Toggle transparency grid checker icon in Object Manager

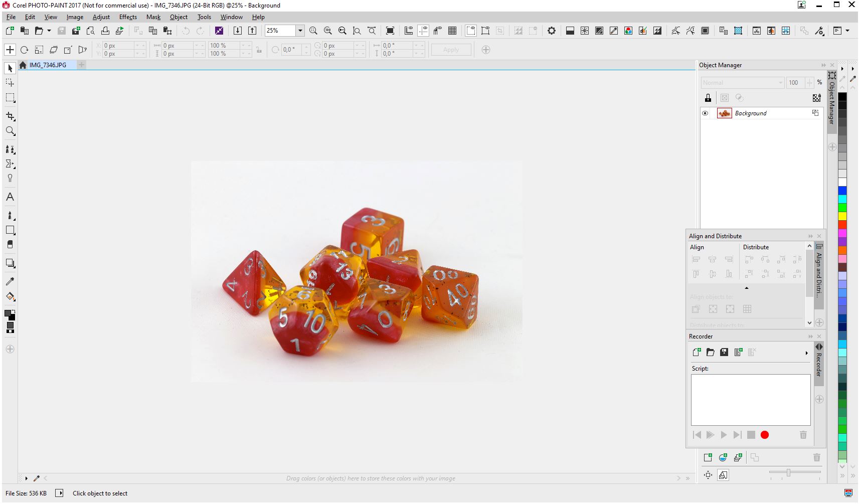click(x=817, y=98)
